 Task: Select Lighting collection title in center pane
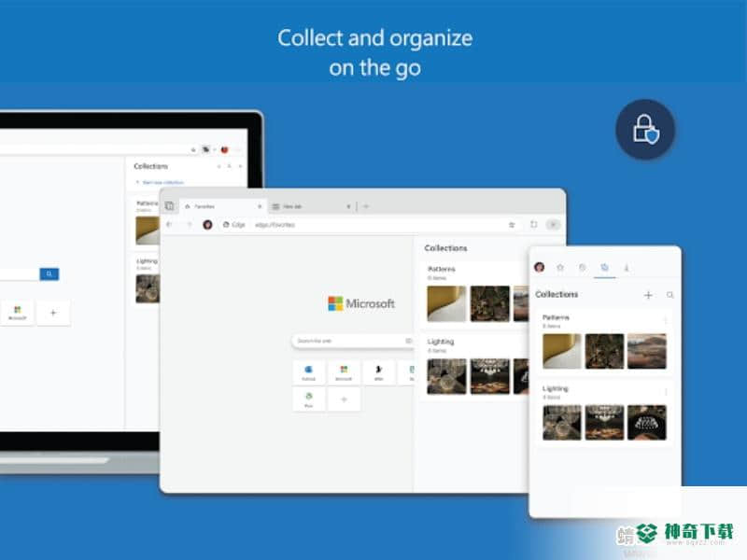[441, 342]
